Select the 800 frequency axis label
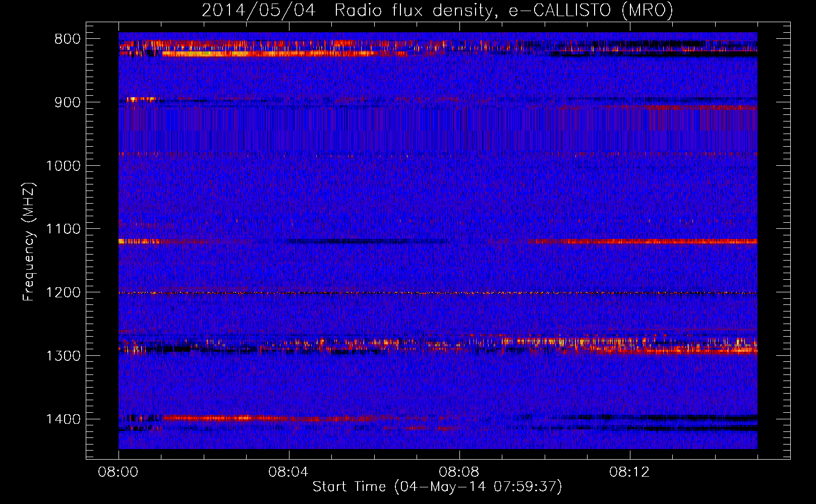816x504 pixels. 68,39
